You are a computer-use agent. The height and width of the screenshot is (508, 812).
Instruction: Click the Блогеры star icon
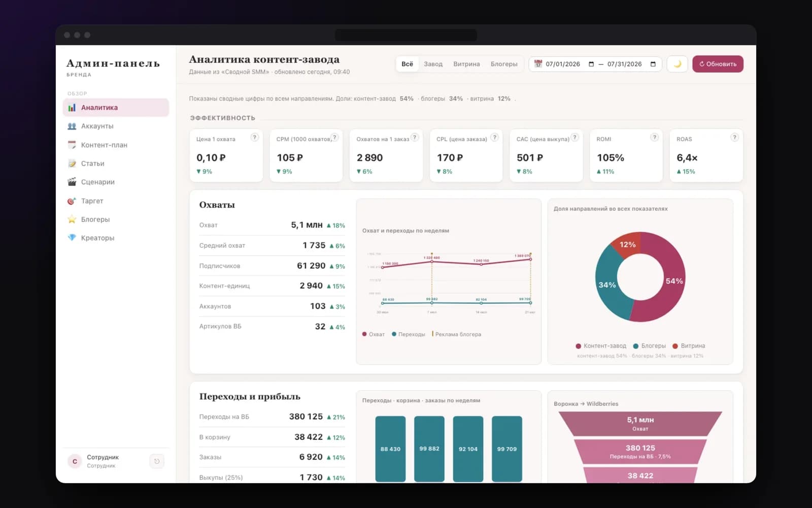click(72, 219)
